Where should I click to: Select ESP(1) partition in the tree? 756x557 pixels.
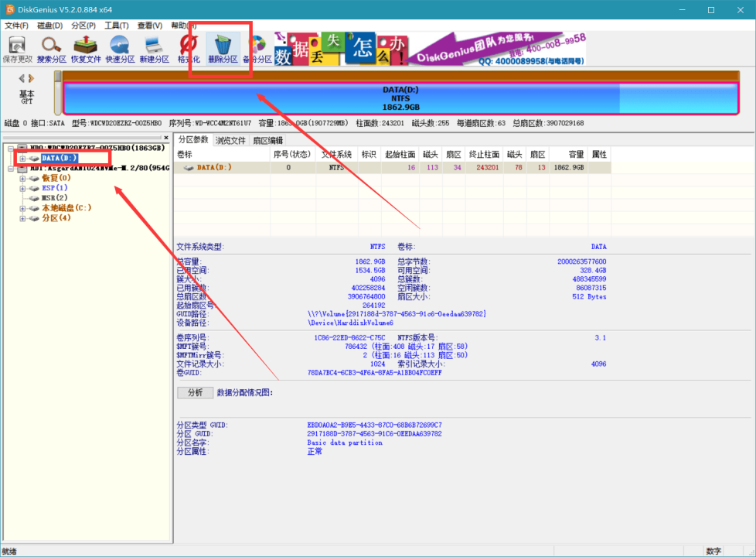point(54,188)
